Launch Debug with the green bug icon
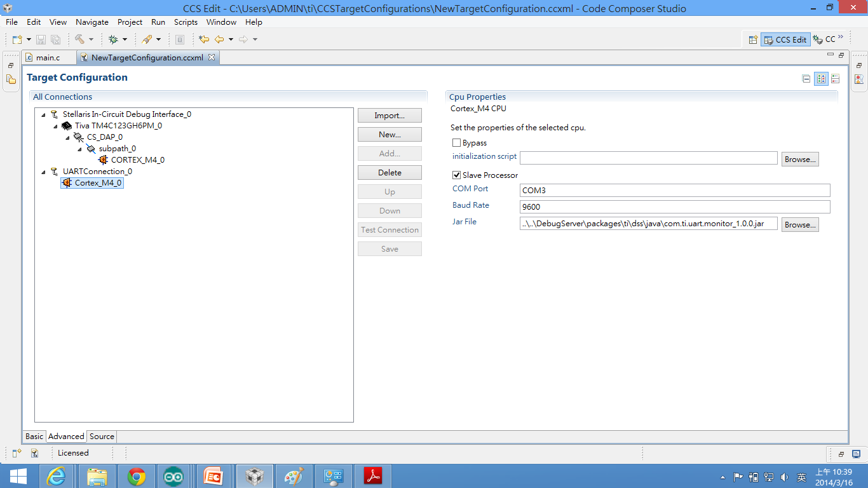 [x=113, y=39]
